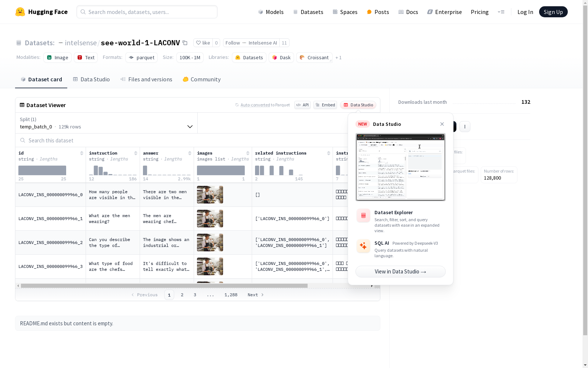Open Enterprise in top navigation
The height and width of the screenshot is (368, 588).
(445, 12)
